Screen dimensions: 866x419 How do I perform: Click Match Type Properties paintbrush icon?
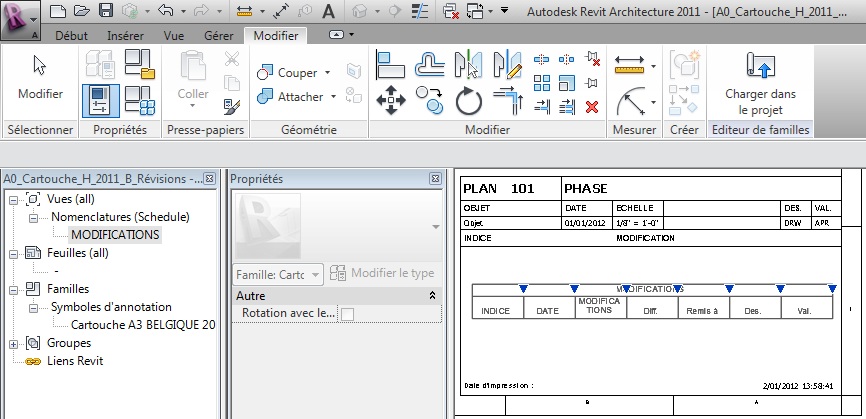point(232,107)
